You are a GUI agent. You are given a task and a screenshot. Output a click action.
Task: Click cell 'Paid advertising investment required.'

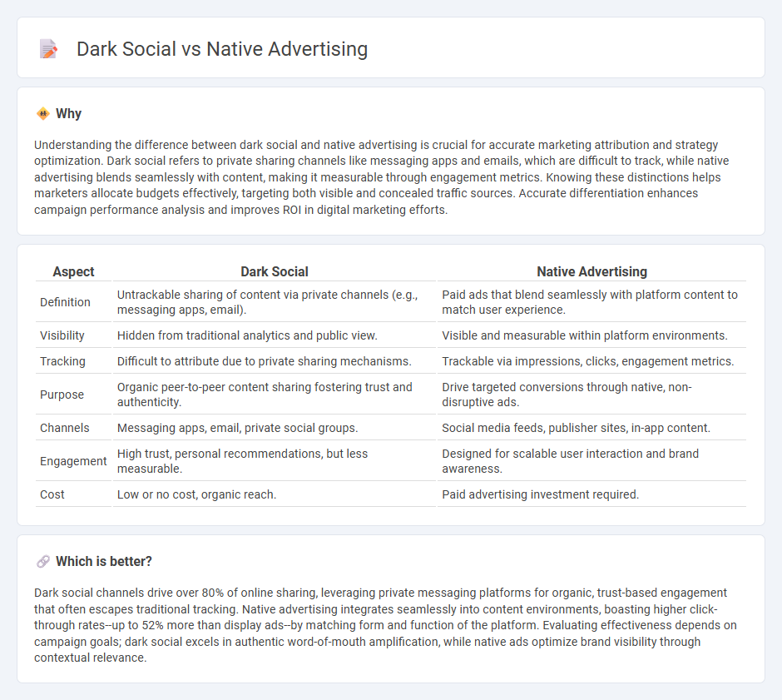tap(591, 495)
